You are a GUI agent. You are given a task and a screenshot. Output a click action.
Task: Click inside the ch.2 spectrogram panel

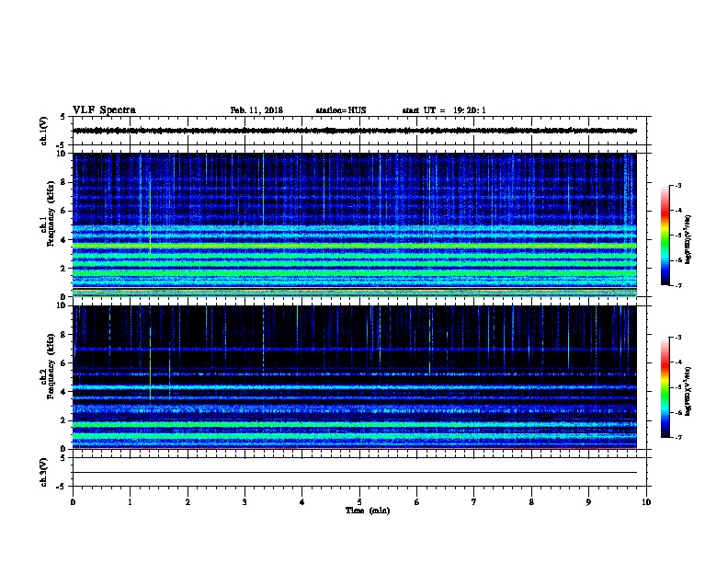click(355, 377)
